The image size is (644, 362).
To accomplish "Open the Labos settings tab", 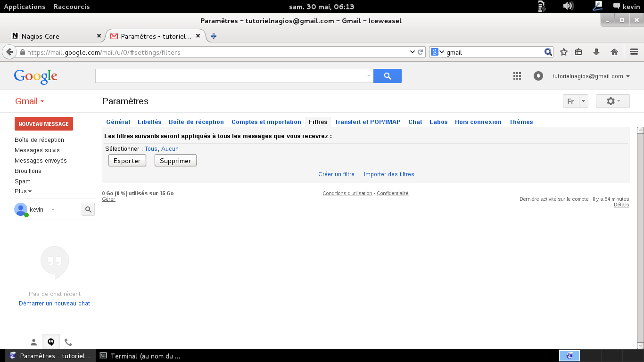I will 438,122.
